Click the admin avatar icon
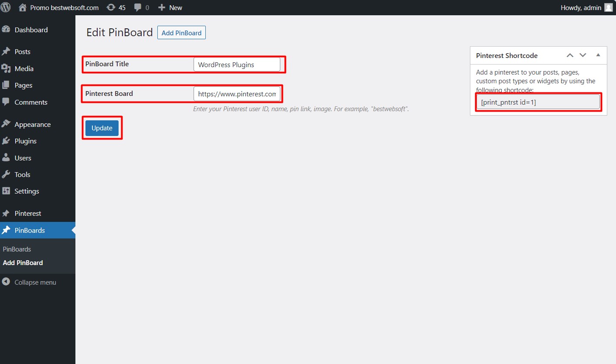This screenshot has height=364, width=616. point(608,7)
